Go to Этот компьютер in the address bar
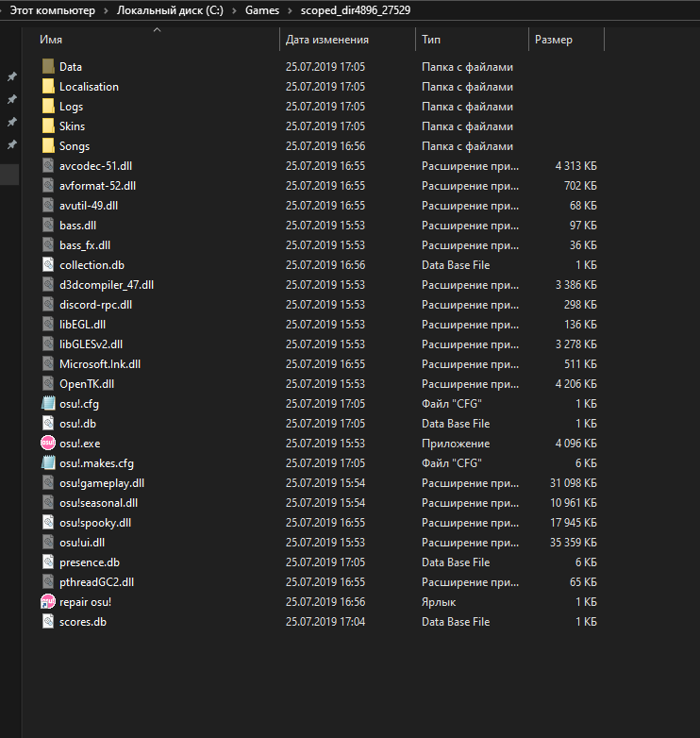The image size is (700, 738). (52, 9)
